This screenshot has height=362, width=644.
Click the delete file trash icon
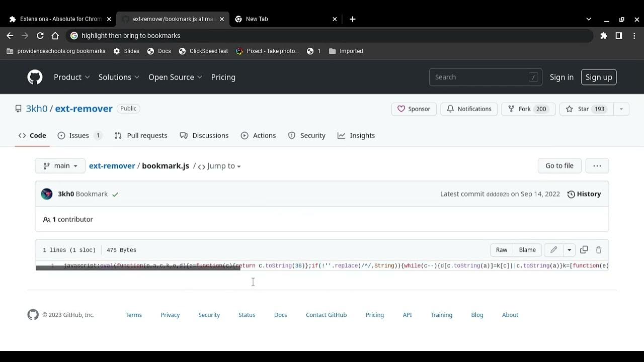click(x=599, y=250)
